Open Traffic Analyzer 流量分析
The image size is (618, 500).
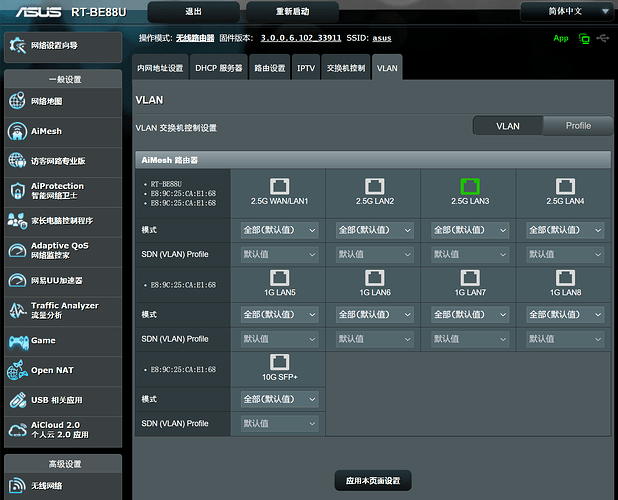(x=66, y=310)
